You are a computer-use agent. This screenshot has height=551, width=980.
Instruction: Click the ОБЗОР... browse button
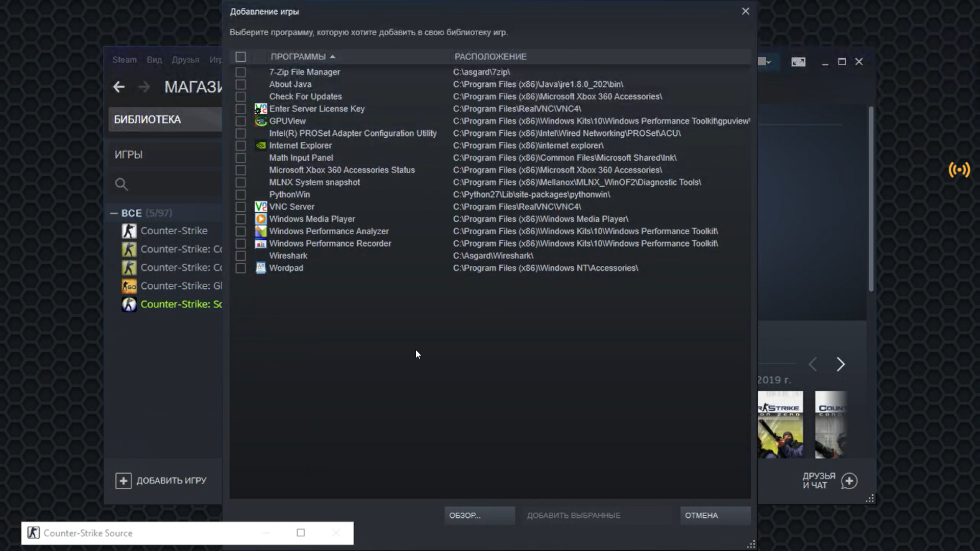(479, 515)
